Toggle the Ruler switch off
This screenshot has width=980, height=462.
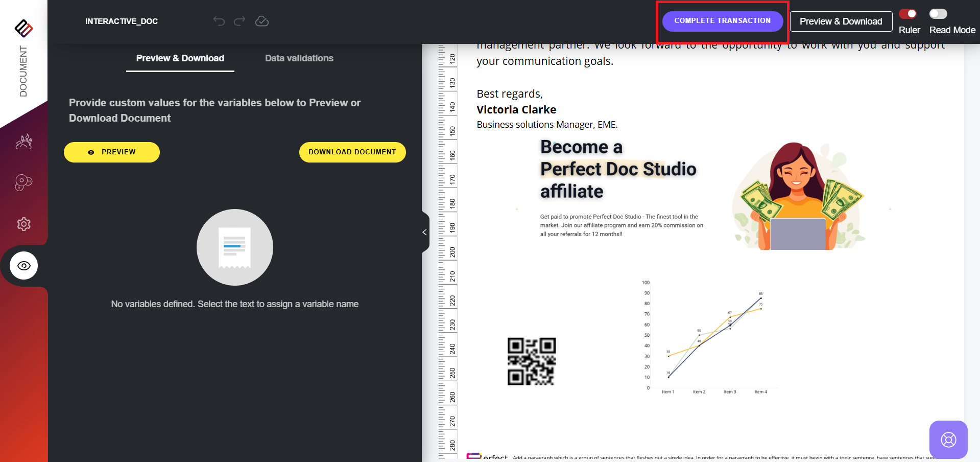pos(908,14)
